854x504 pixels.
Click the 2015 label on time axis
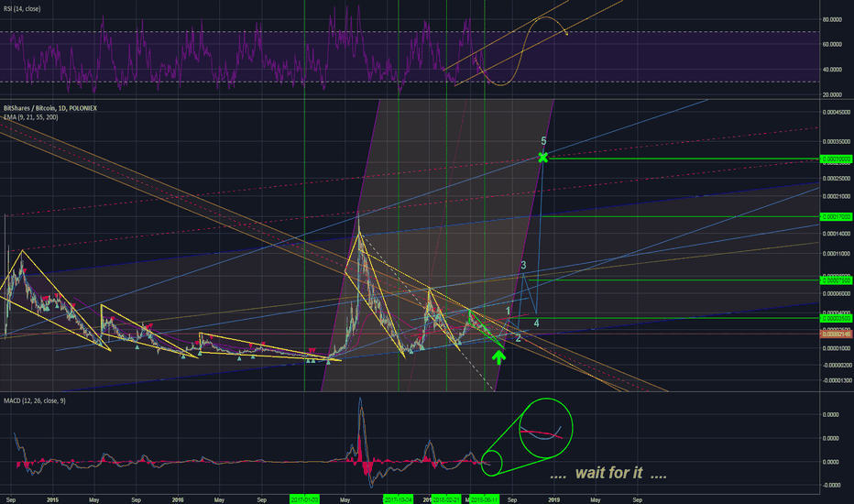(53, 499)
